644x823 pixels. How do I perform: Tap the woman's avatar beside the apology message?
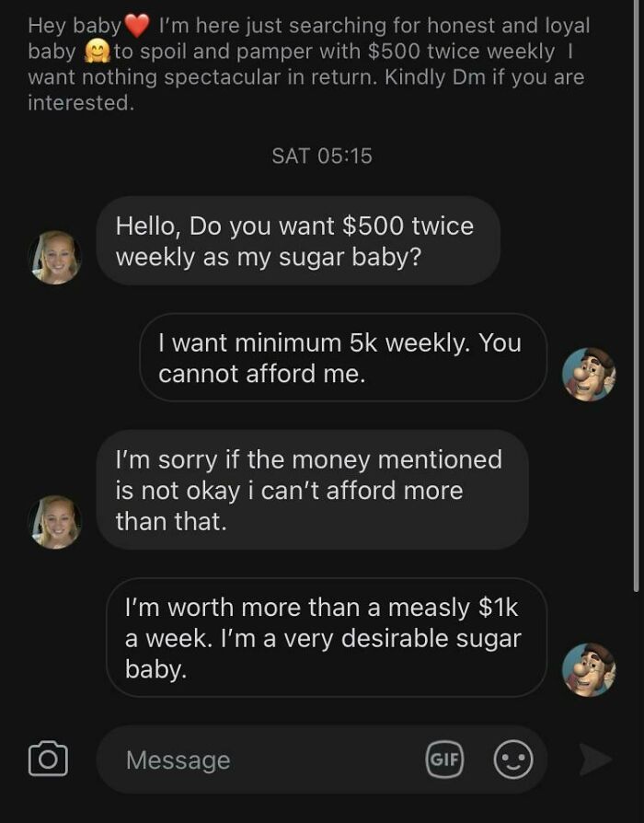tap(55, 518)
